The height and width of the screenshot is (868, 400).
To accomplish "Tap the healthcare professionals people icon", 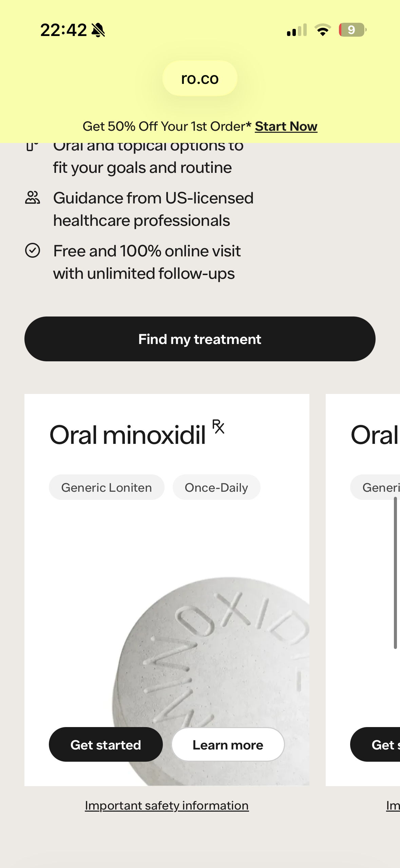I will click(x=33, y=198).
